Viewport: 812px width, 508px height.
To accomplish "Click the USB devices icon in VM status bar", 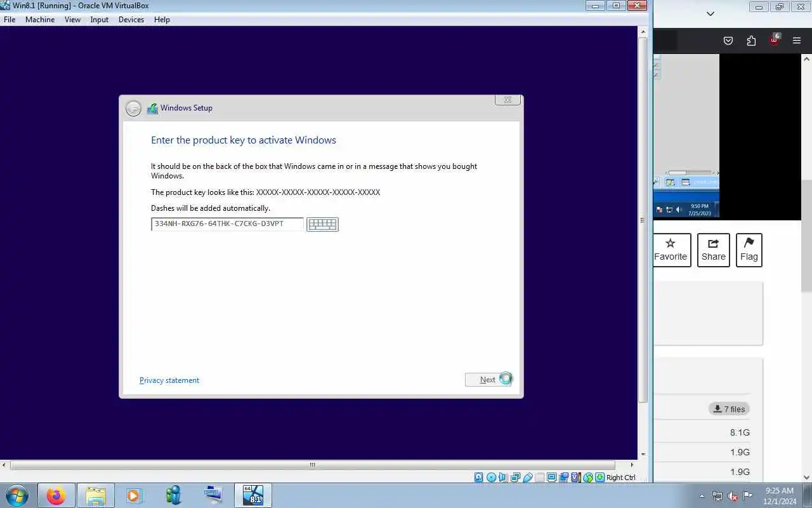I will point(527,478).
